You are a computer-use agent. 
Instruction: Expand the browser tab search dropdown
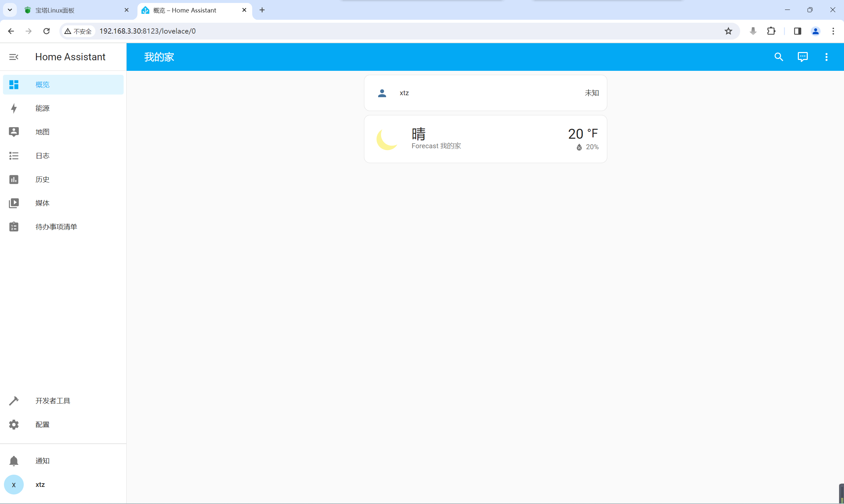point(10,10)
